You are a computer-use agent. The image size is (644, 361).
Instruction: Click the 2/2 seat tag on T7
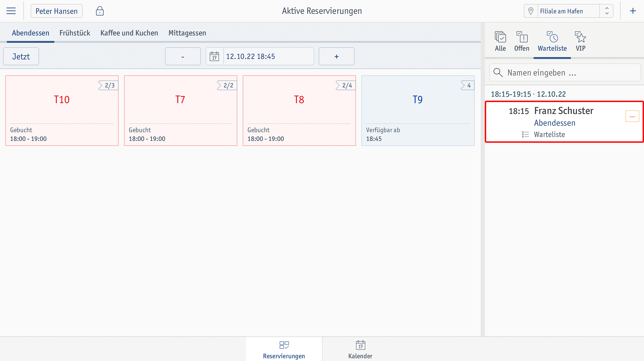point(227,85)
